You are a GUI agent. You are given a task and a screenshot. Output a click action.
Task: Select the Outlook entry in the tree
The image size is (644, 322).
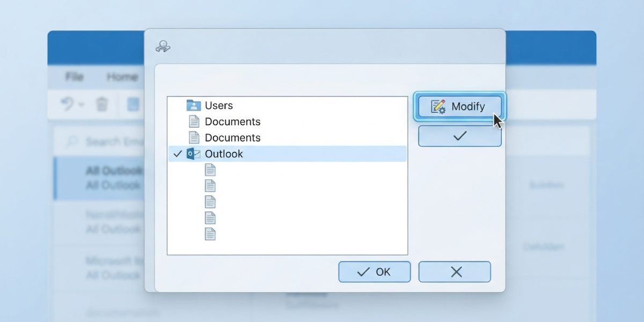[x=287, y=154]
